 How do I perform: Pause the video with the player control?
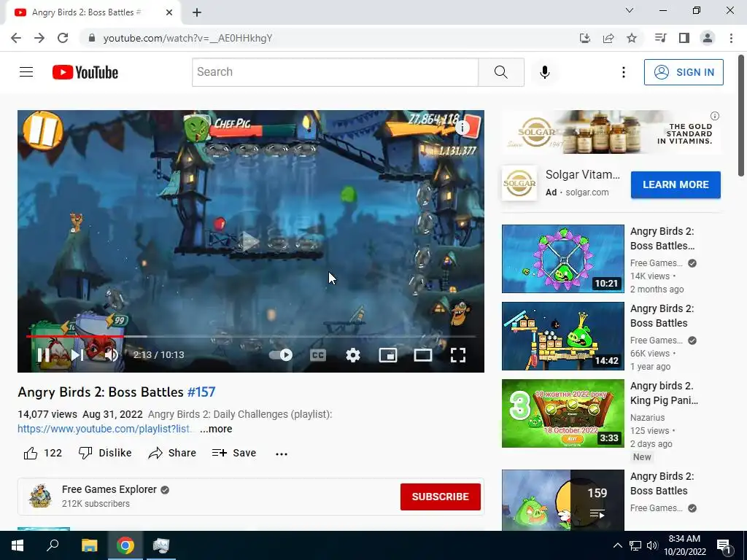(x=43, y=355)
